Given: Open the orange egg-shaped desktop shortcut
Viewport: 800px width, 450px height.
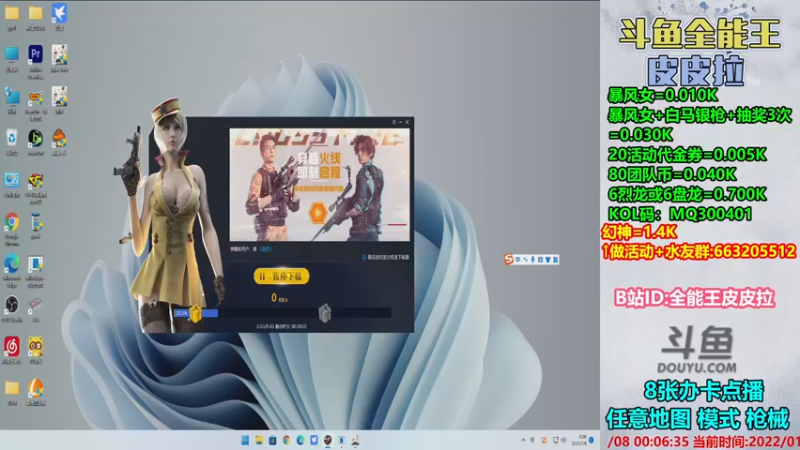Looking at the screenshot, I should 35,388.
